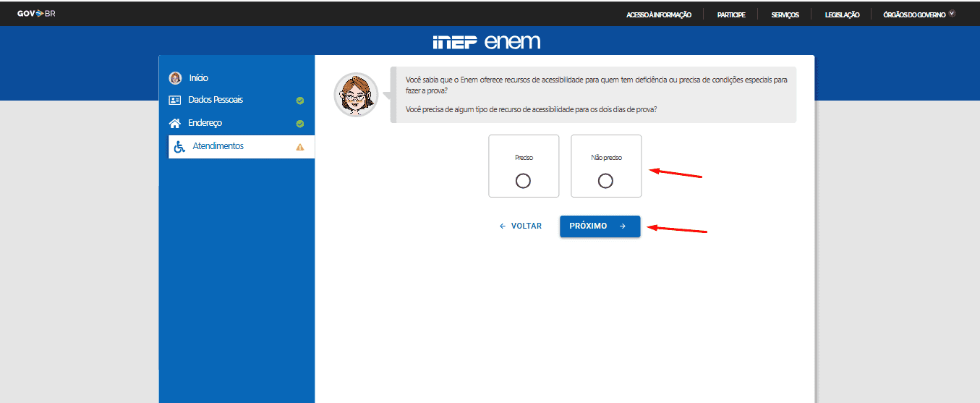The height and width of the screenshot is (403, 980).
Task: Click the orange warning icon beside Atendimentos
Action: tap(300, 147)
